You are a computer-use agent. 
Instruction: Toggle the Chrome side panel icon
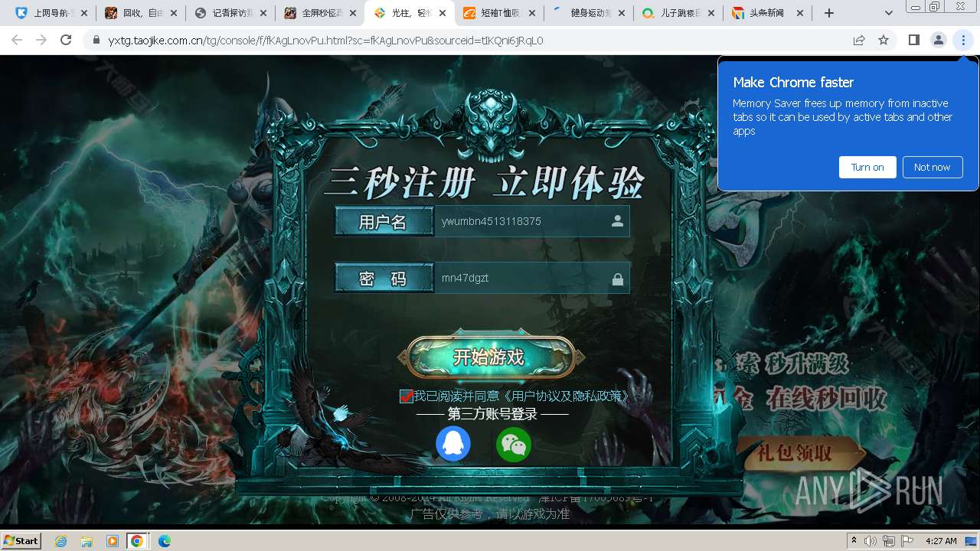point(913,40)
